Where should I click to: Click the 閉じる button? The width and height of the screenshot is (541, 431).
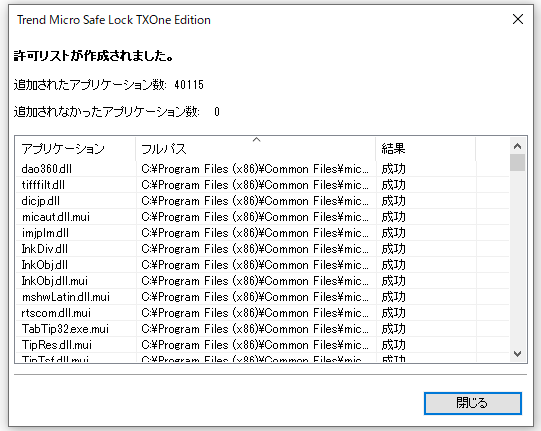pyautogui.click(x=472, y=403)
